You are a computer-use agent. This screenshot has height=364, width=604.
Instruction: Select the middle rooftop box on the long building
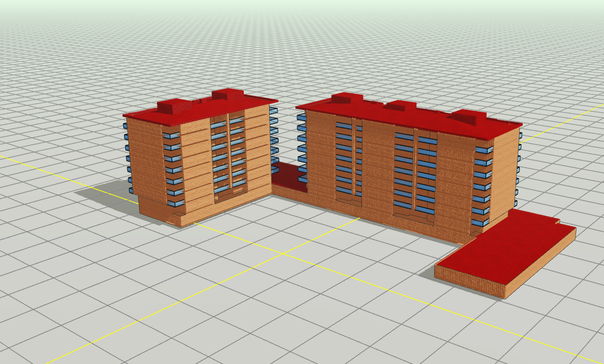tap(400, 106)
